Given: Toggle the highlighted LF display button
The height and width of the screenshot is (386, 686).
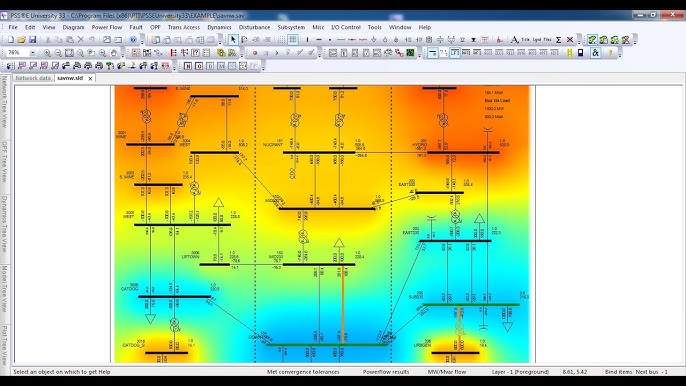Looking at the screenshot, I should point(455,53).
